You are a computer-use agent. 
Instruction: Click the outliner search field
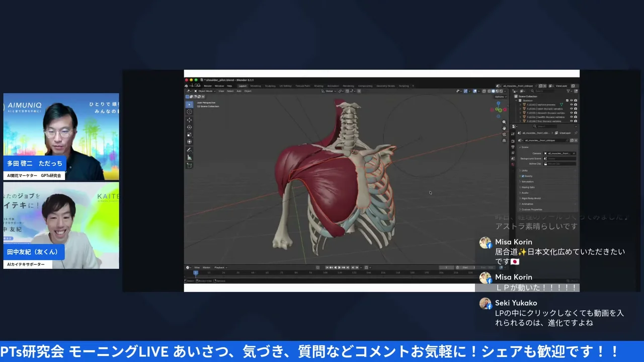coord(542,91)
